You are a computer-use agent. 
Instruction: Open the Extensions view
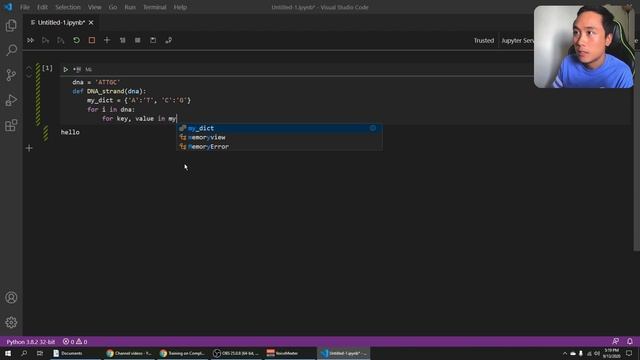click(x=11, y=125)
